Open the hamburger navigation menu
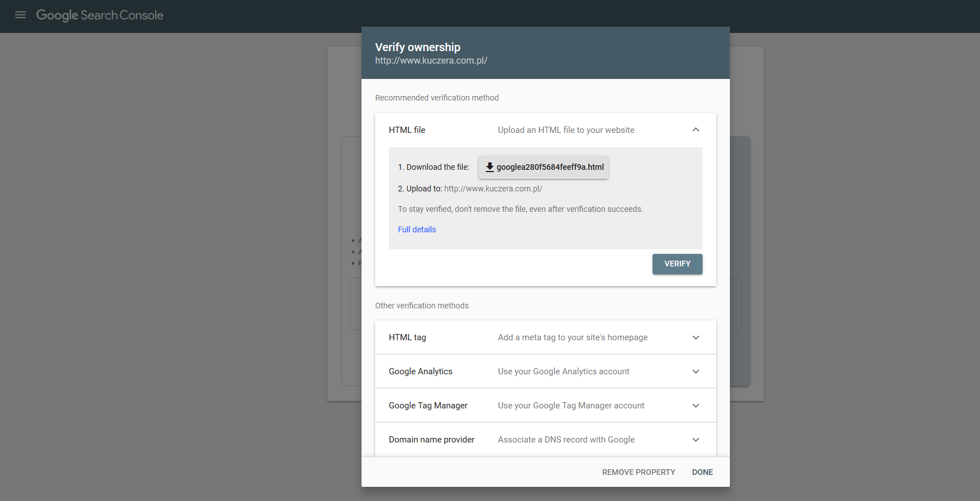 point(20,15)
